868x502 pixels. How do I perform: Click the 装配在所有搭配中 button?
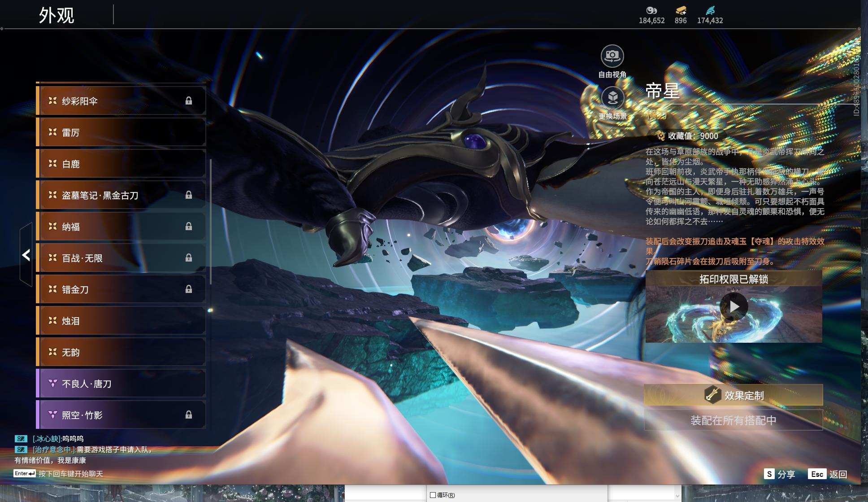click(733, 420)
